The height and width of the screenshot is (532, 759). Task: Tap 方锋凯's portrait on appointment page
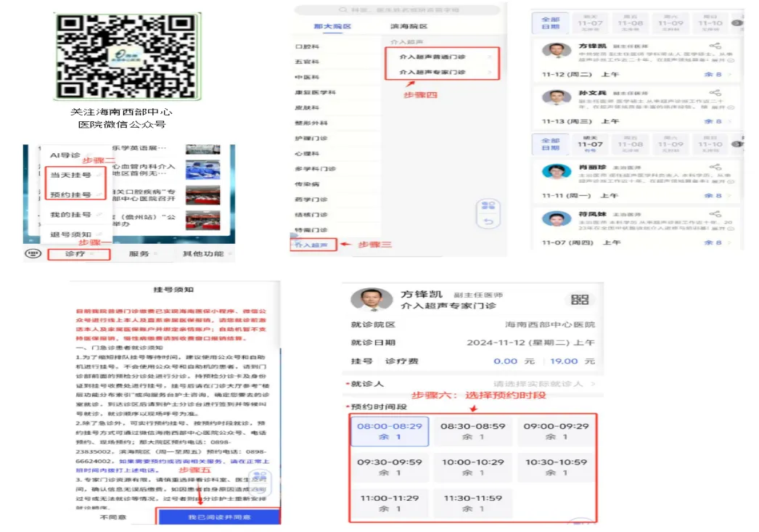coord(372,300)
